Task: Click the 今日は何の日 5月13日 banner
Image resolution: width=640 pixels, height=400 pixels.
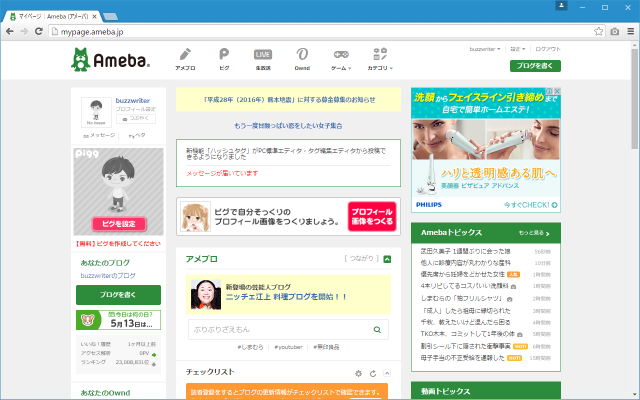Action: (x=118, y=320)
